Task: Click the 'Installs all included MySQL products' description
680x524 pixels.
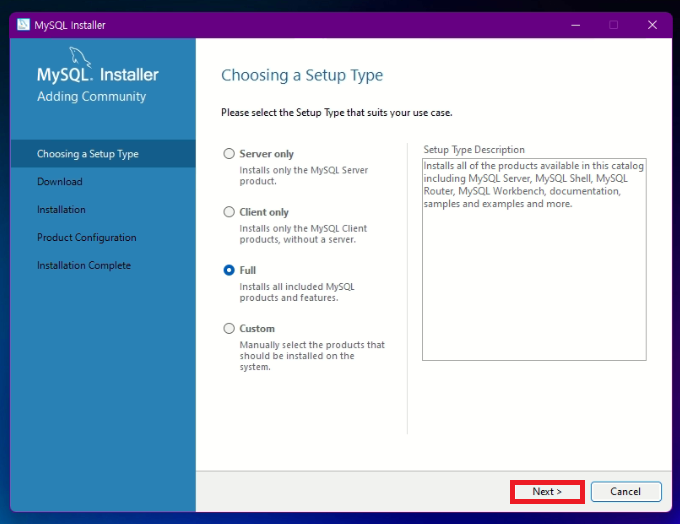Action: 297,292
